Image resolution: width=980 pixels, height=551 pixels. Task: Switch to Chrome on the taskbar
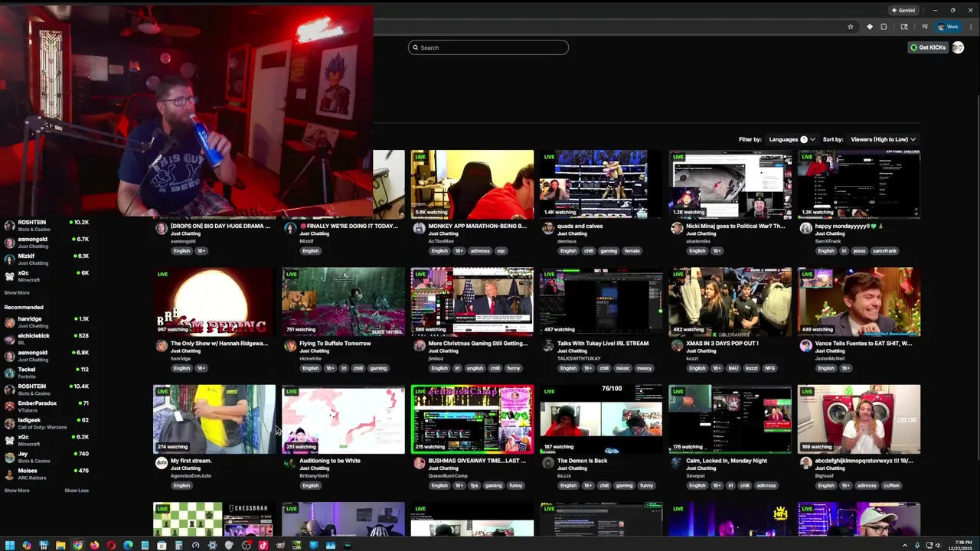coord(77,546)
